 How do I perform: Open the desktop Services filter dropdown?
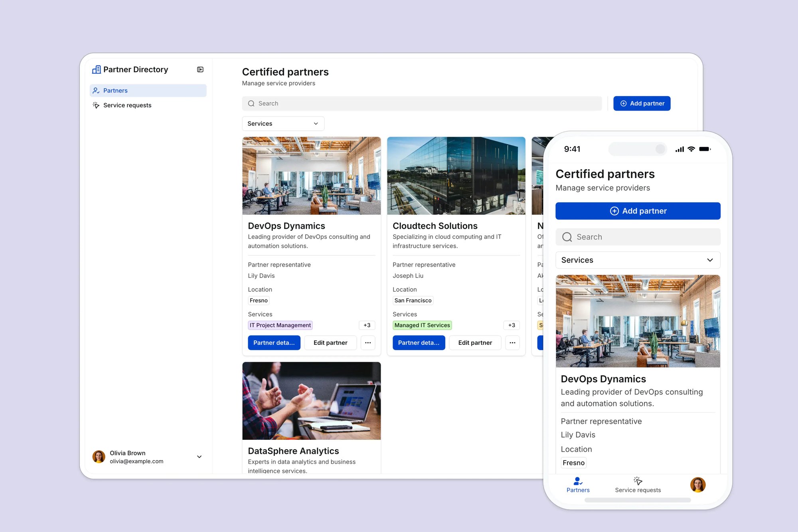point(283,124)
